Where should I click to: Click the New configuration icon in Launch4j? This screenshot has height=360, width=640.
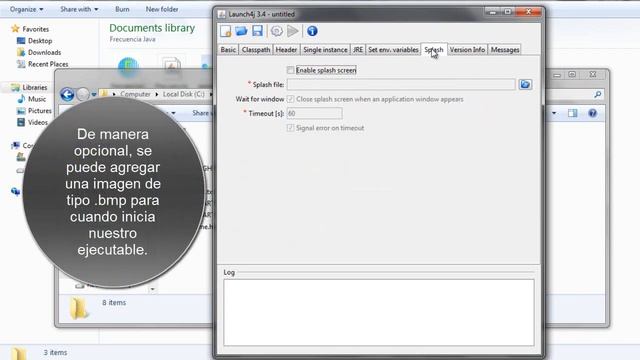coord(225,31)
